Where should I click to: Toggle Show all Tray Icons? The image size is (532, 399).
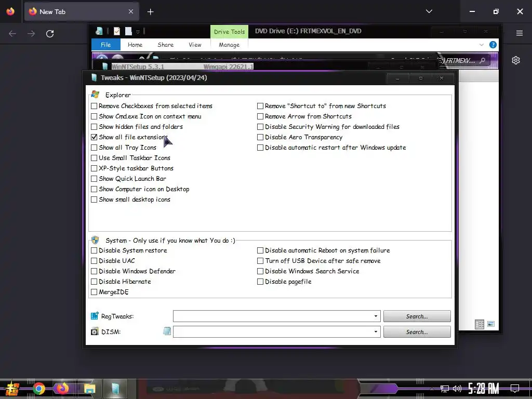tap(94, 148)
